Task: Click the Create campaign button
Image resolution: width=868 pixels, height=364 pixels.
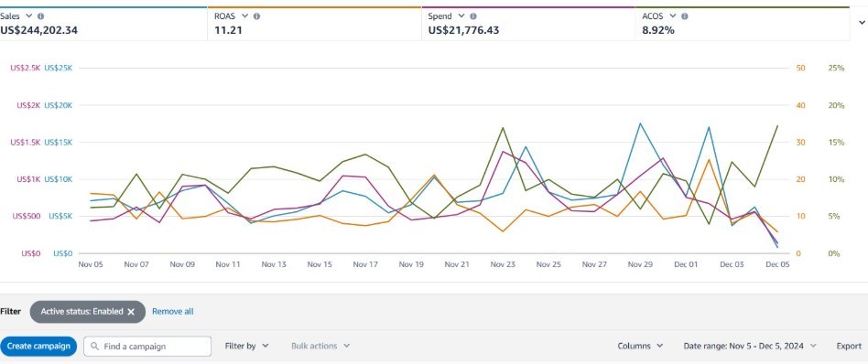Action: click(38, 347)
